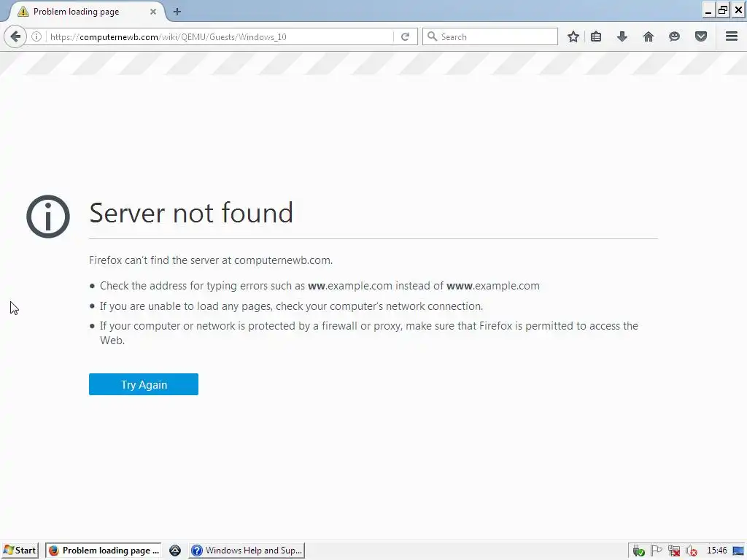The image size is (747, 560).
Task: Click the Try Again button
Action: tap(144, 384)
